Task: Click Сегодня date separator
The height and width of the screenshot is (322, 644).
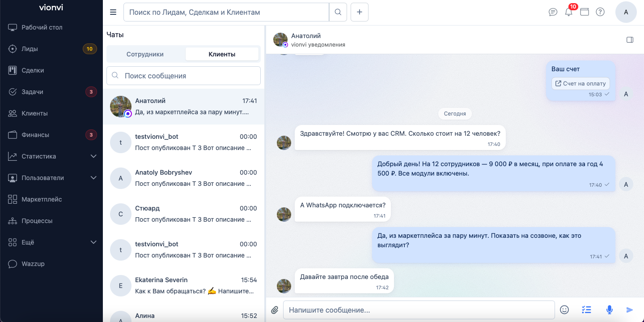Action: click(x=455, y=114)
